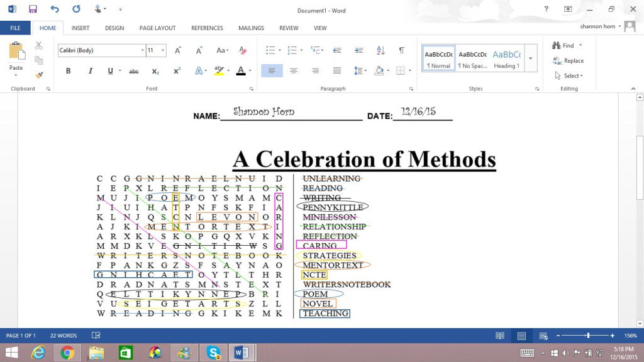Switch to the PAGE LAYOUT tab

coord(157,28)
